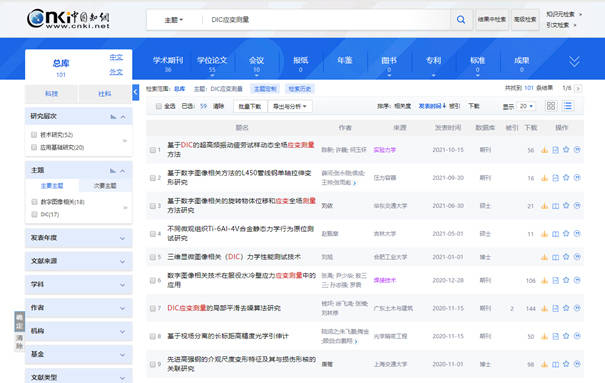Collapse left sidebar with blue arrow
This screenshot has width=605, height=383.
[135, 92]
